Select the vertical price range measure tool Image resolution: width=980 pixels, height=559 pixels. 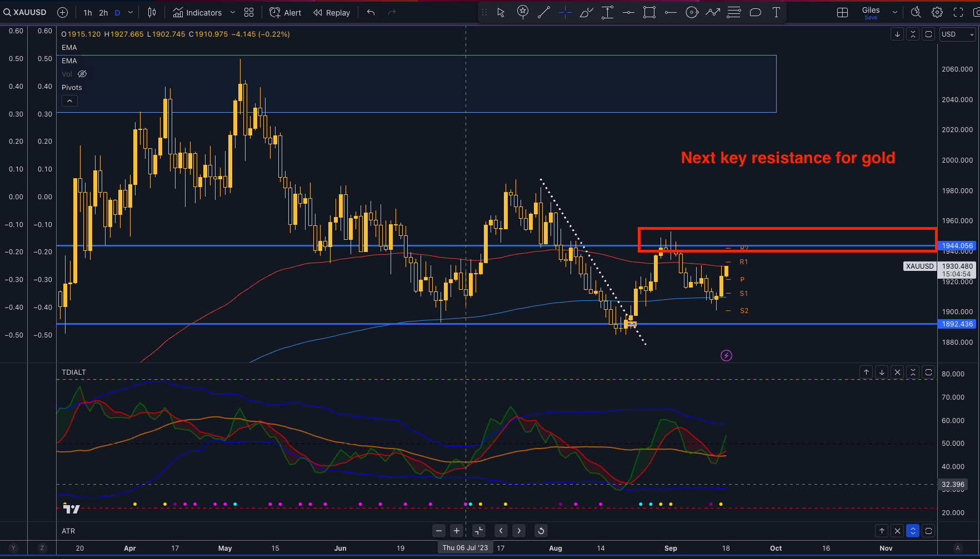[x=607, y=12]
